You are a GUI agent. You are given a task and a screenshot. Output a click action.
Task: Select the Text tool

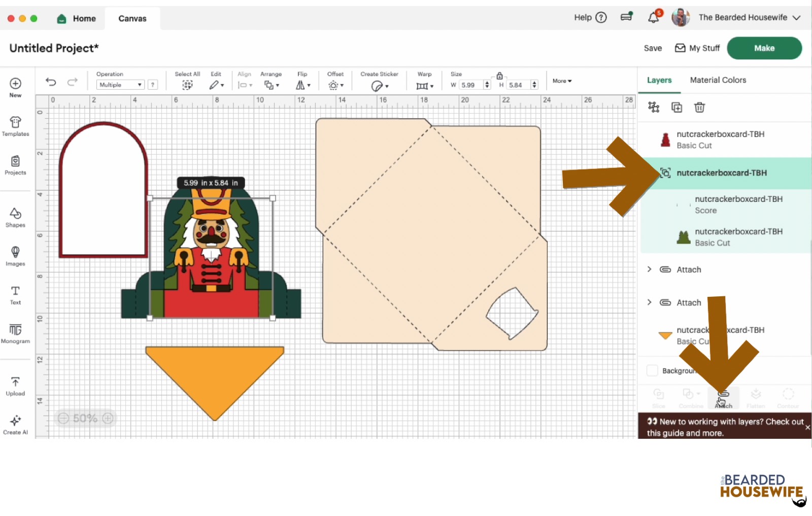[15, 295]
